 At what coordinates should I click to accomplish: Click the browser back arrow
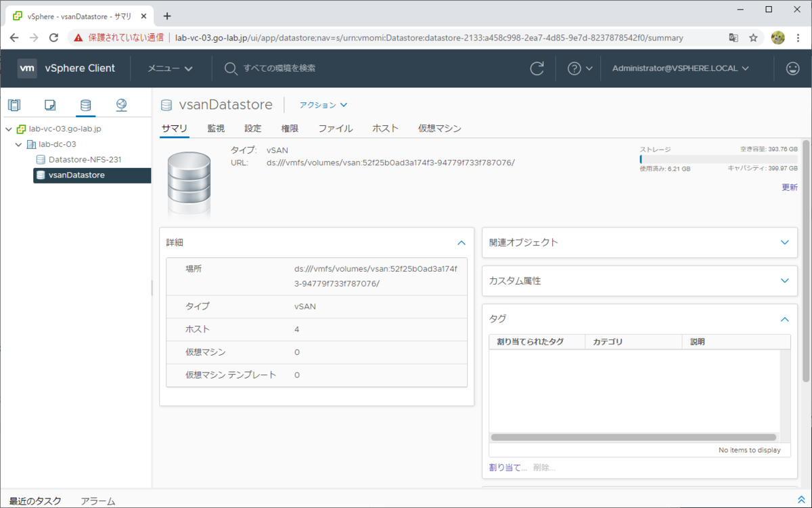pos(14,38)
